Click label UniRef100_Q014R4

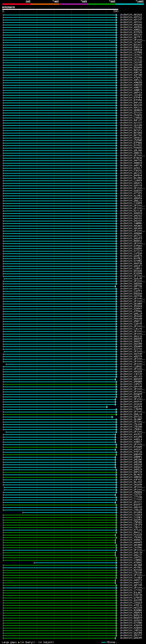tap(131, 512)
